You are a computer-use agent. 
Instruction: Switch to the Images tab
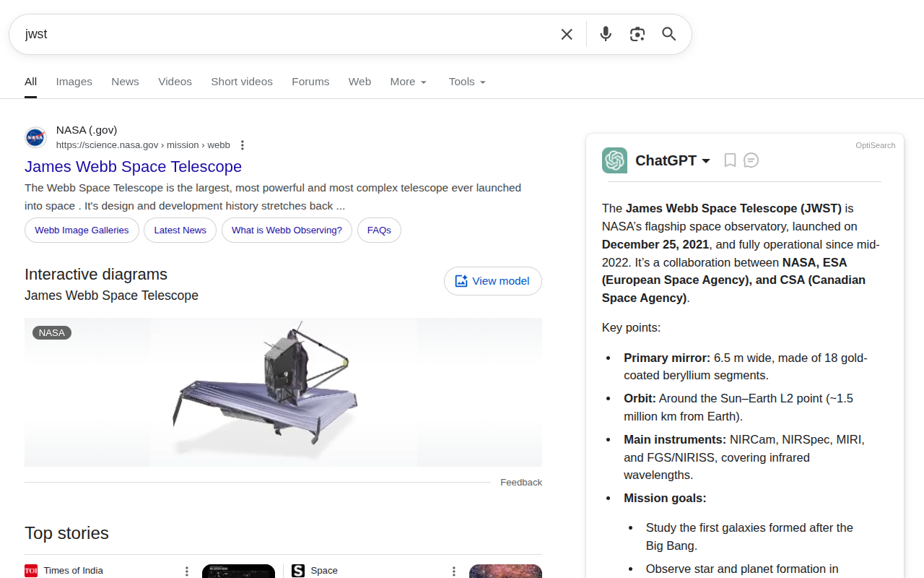click(x=74, y=82)
